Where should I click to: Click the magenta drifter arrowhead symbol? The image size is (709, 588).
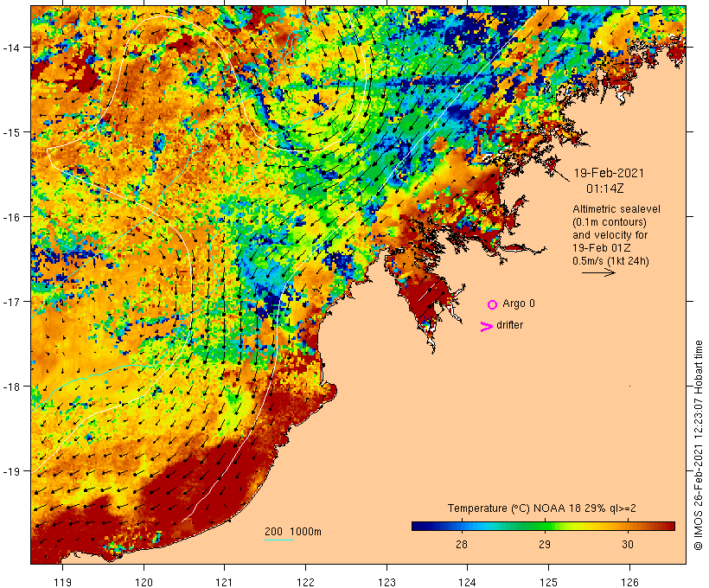487,327
